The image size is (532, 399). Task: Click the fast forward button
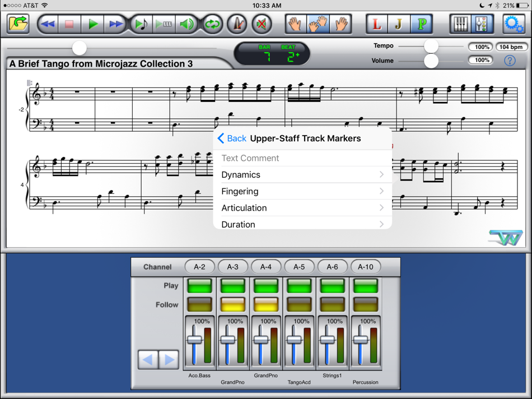pyautogui.click(x=115, y=24)
